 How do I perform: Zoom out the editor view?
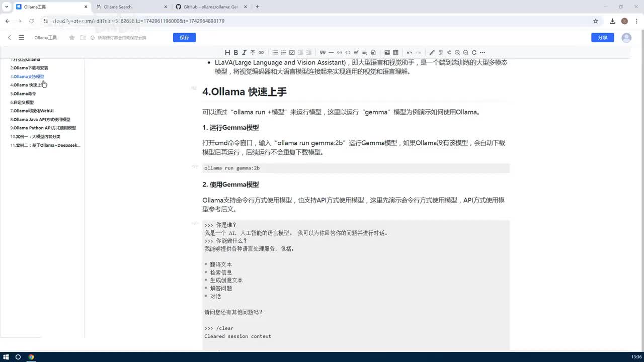pos(466,52)
